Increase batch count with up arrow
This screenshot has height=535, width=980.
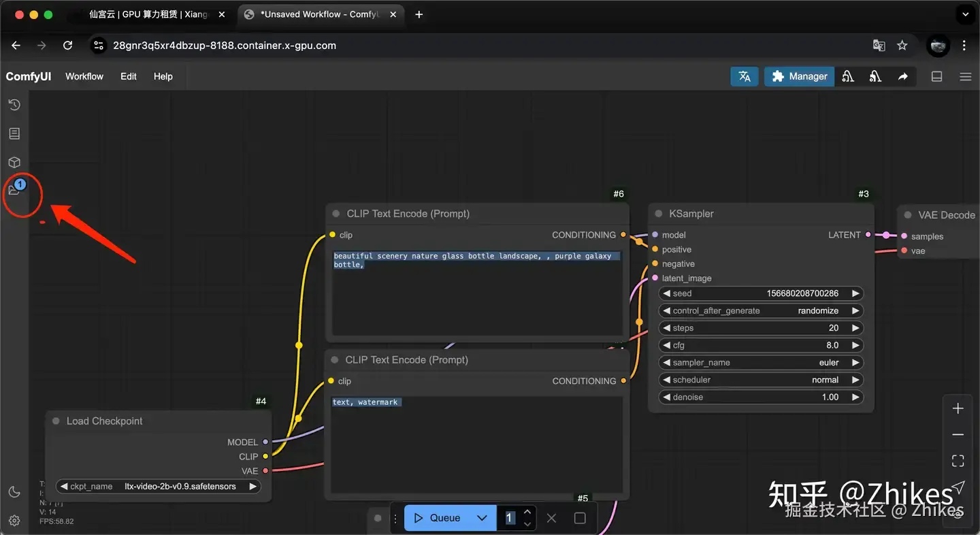[x=527, y=512]
